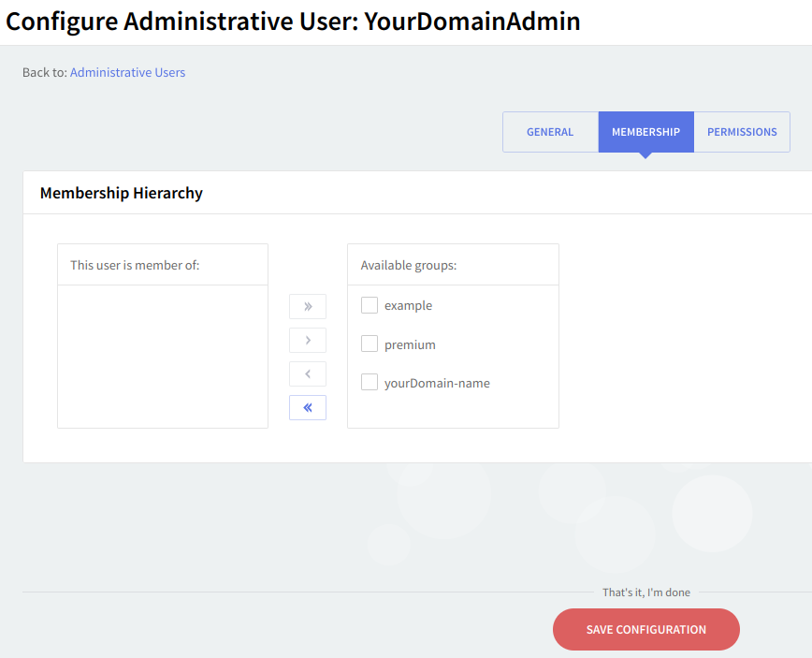Click the 'example' group label text
The height and width of the screenshot is (658, 812).
click(x=408, y=306)
